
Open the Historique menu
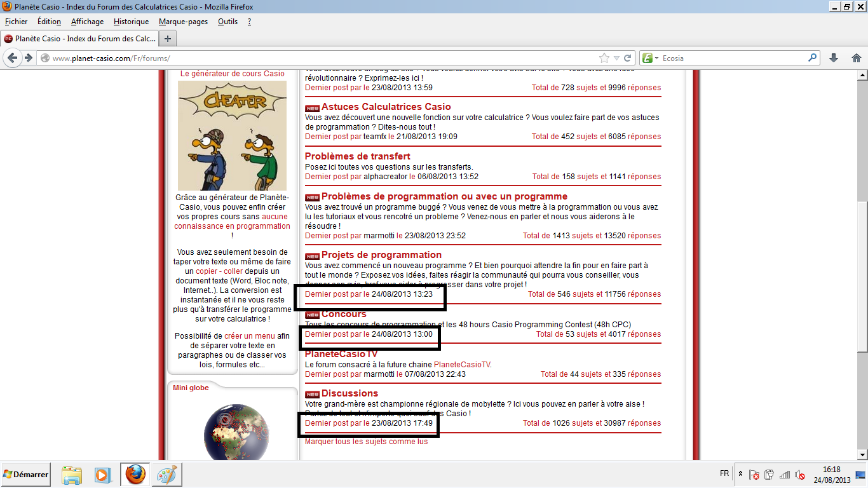(131, 22)
